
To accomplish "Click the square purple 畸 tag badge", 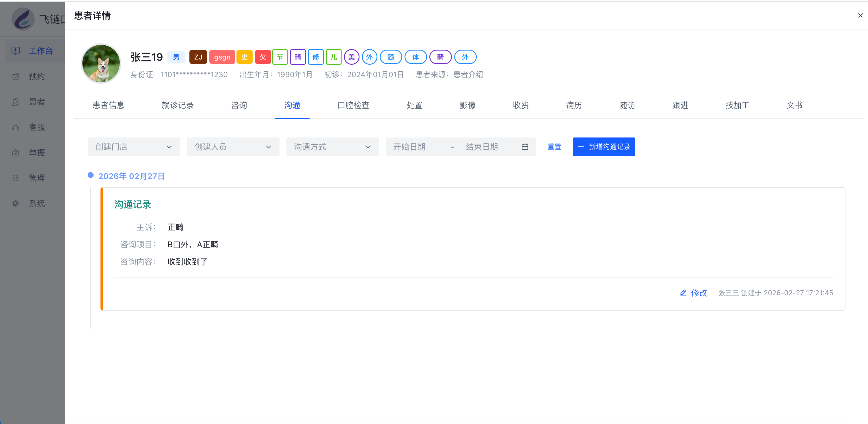I will point(298,57).
